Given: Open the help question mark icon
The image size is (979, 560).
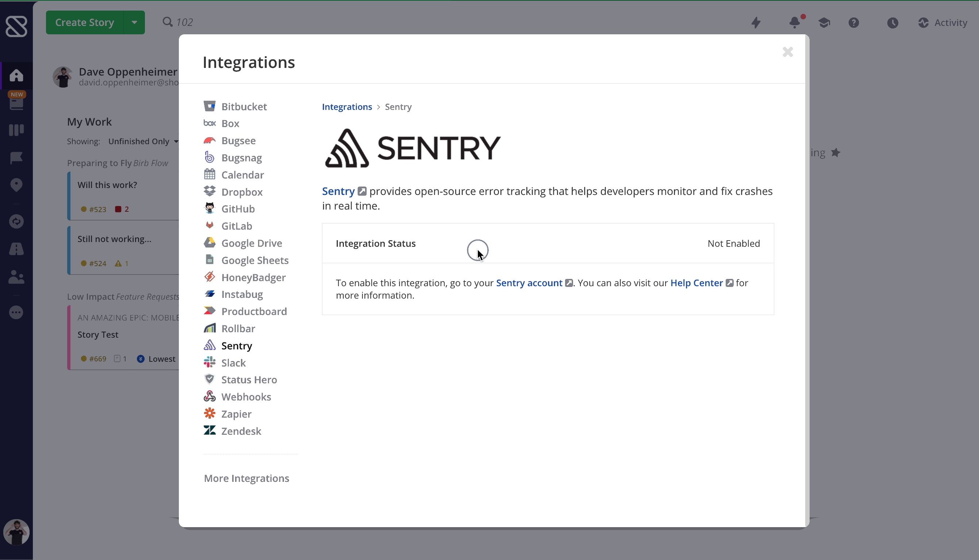Looking at the screenshot, I should 854,23.
